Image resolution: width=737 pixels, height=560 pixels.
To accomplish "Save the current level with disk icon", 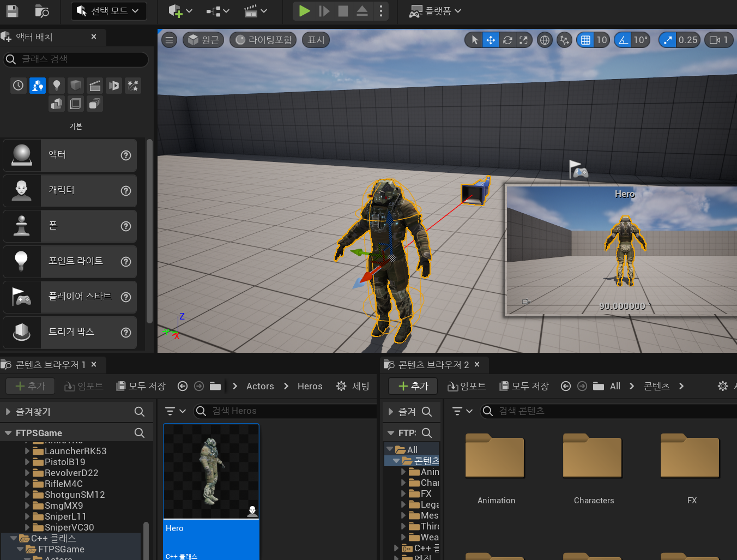I will [x=12, y=10].
